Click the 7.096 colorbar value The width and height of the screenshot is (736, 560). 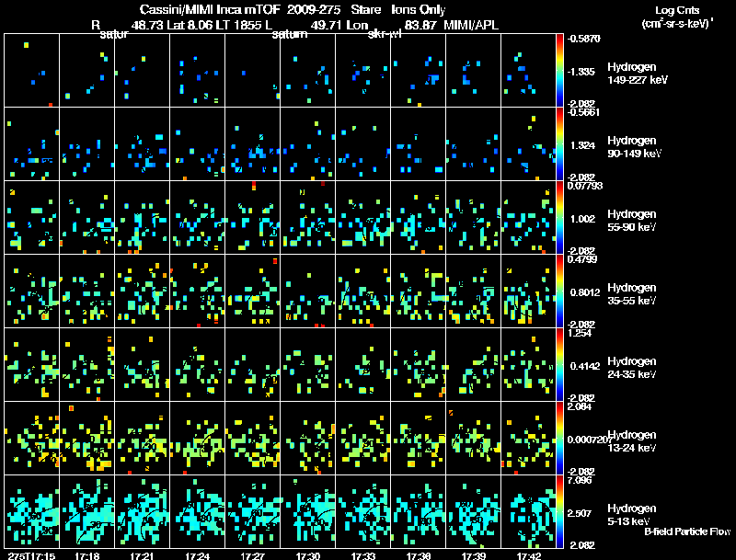pyautogui.click(x=580, y=480)
